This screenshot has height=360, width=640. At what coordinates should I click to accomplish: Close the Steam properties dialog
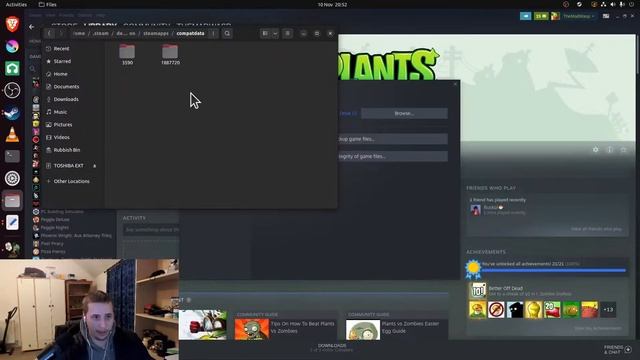tap(456, 84)
